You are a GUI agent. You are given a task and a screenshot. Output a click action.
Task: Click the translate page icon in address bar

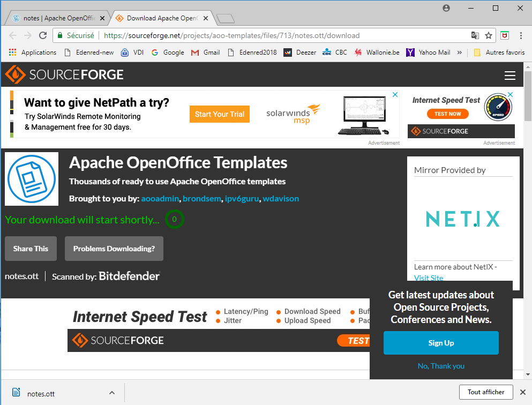click(475, 35)
